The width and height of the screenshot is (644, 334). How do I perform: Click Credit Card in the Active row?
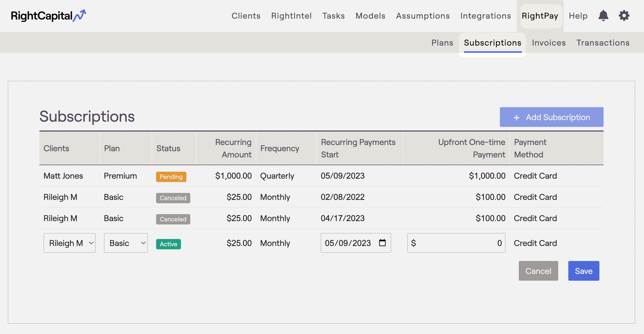(x=535, y=243)
